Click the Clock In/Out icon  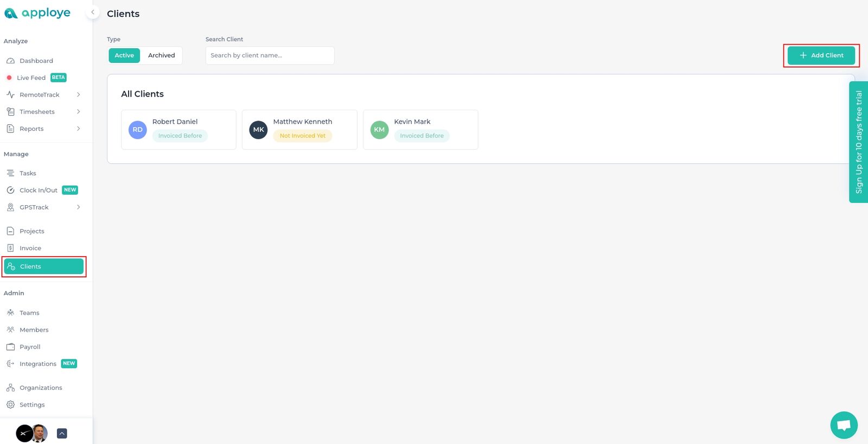(x=10, y=190)
